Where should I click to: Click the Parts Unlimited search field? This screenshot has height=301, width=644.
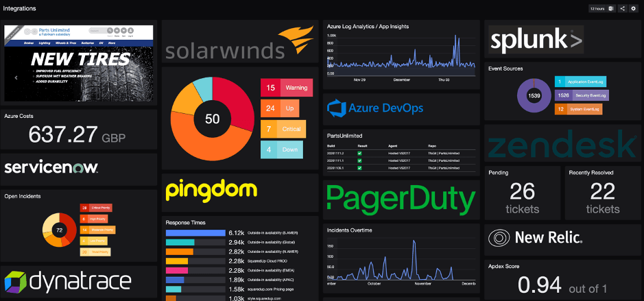click(x=98, y=30)
